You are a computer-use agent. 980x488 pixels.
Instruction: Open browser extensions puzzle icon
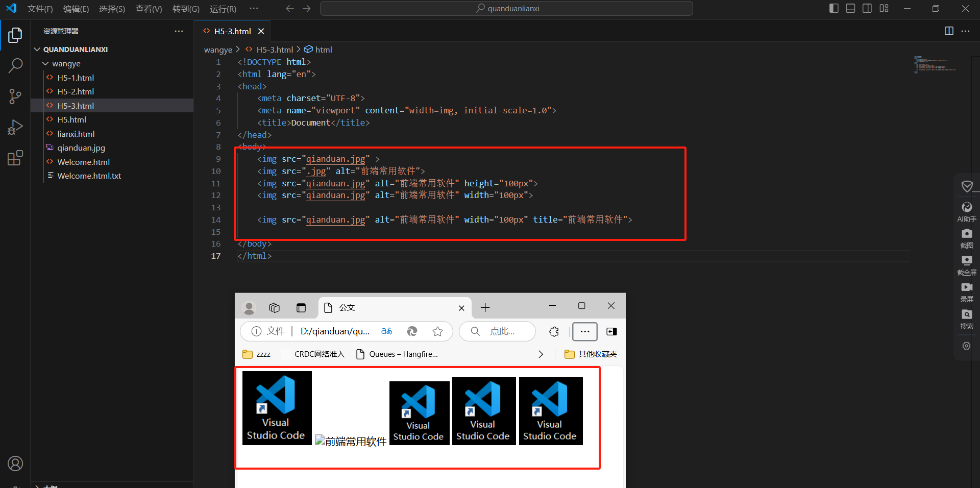[x=554, y=331]
